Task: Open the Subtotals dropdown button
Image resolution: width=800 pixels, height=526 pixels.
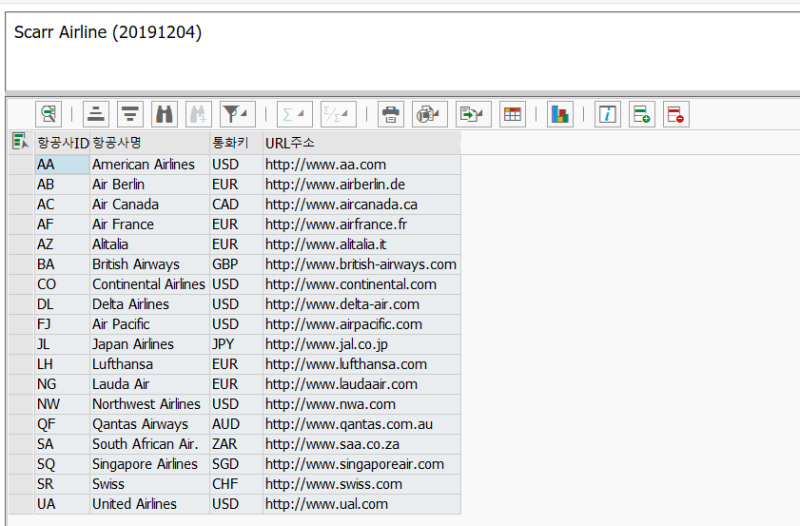Action: click(338, 114)
